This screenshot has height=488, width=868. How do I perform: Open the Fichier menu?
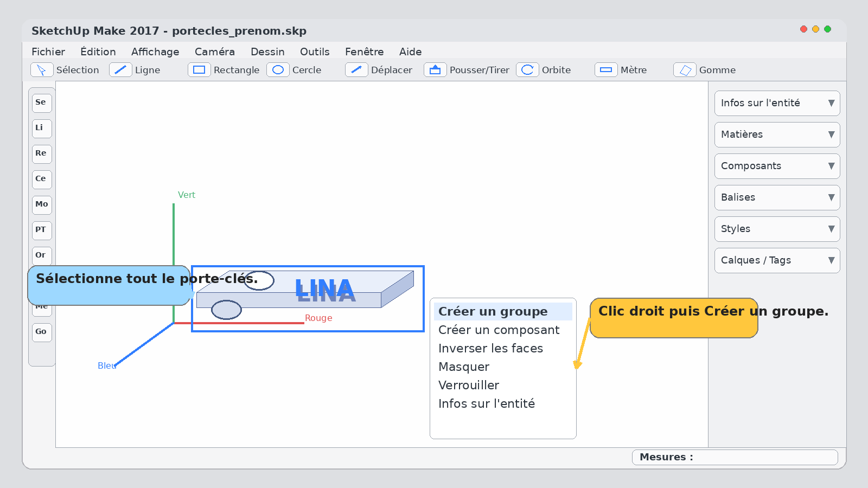(x=48, y=52)
